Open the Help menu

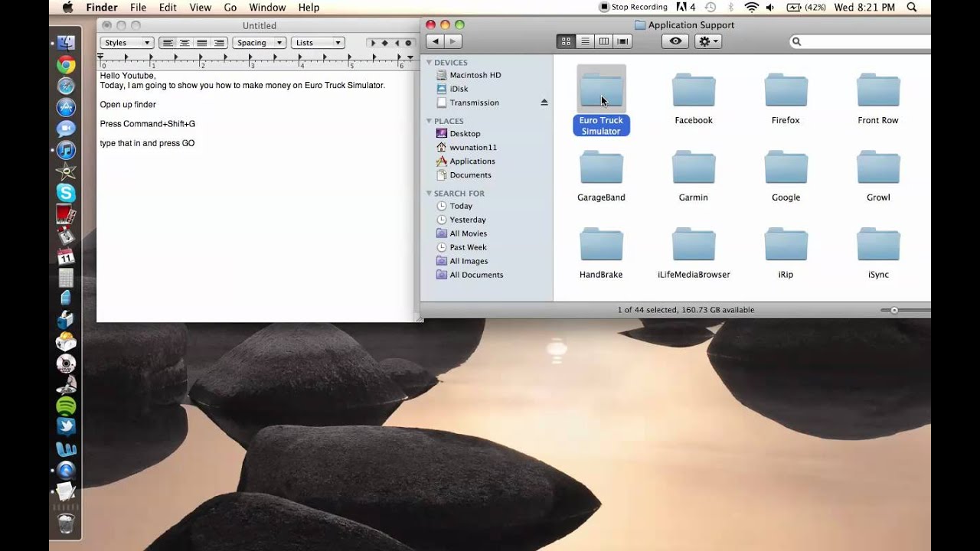[309, 7]
